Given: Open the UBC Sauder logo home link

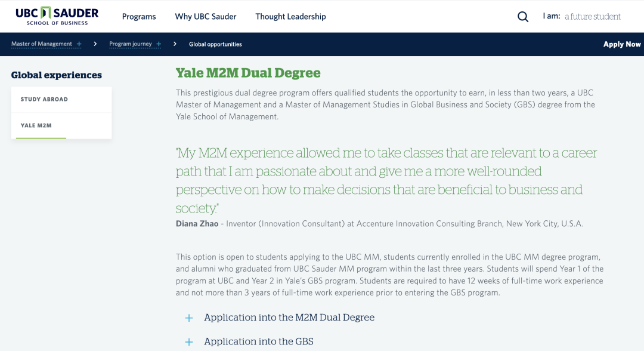Looking at the screenshot, I should pyautogui.click(x=57, y=16).
